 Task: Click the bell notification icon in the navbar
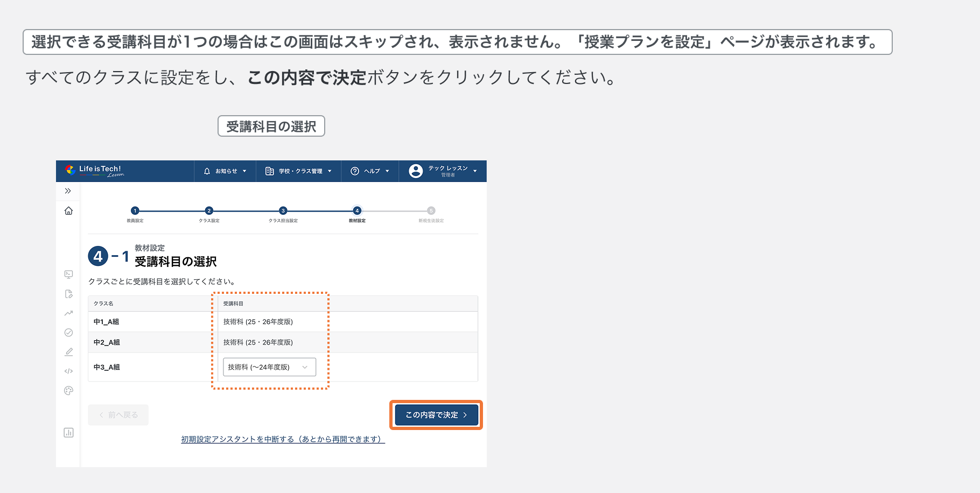(207, 171)
